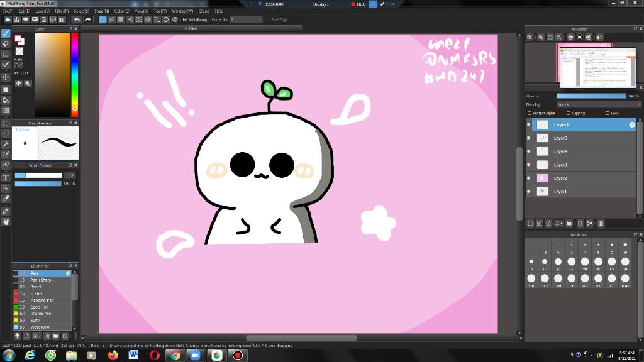Activate the Hand pan tool
The width and height of the screenshot is (644, 362).
click(6, 221)
